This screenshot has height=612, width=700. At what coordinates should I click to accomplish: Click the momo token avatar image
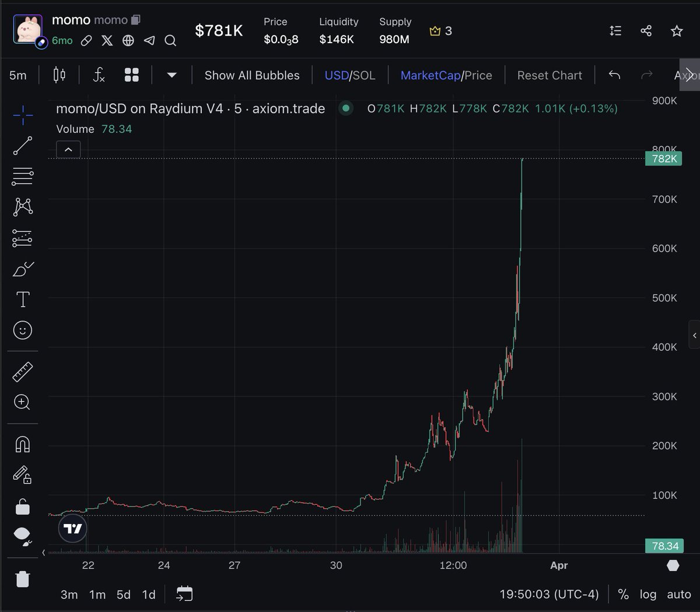28,29
